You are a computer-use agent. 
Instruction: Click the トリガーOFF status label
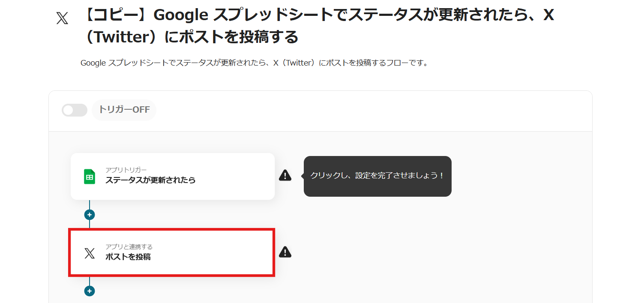[124, 110]
